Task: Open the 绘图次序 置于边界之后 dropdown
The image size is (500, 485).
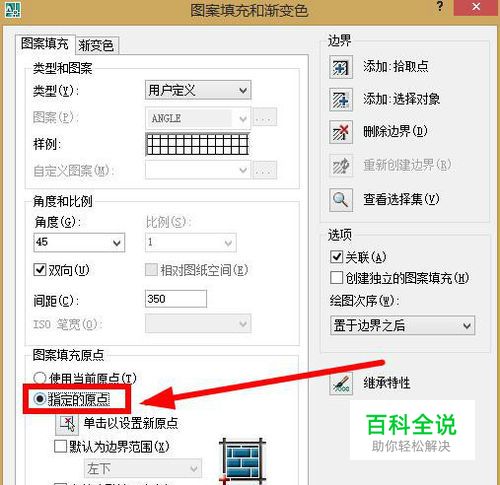Action: click(402, 325)
